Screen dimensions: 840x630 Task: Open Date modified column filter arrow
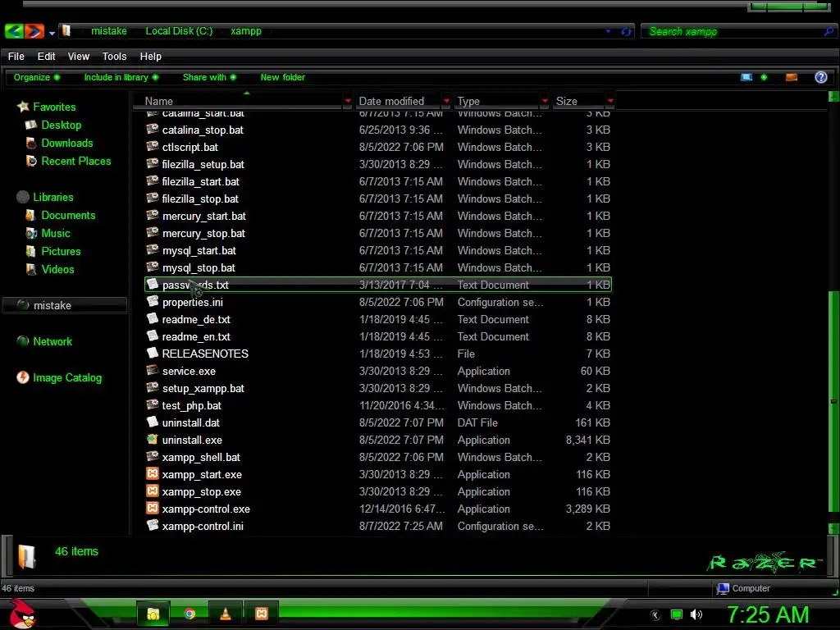tap(446, 101)
